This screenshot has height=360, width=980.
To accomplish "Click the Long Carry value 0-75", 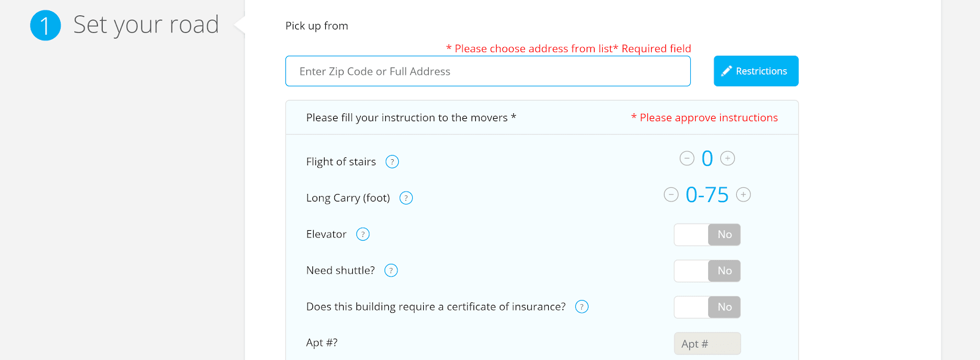I will (707, 195).
